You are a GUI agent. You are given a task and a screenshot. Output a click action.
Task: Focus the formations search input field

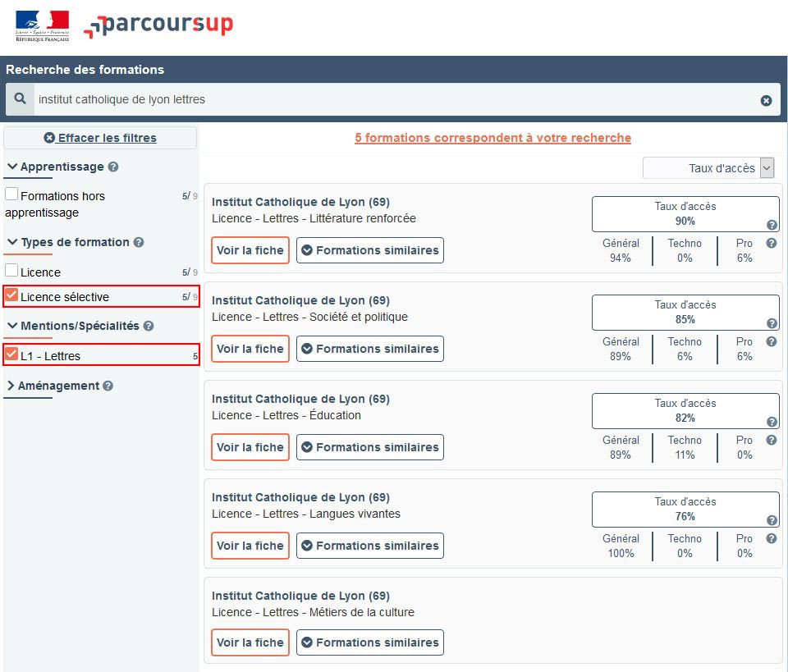(395, 99)
